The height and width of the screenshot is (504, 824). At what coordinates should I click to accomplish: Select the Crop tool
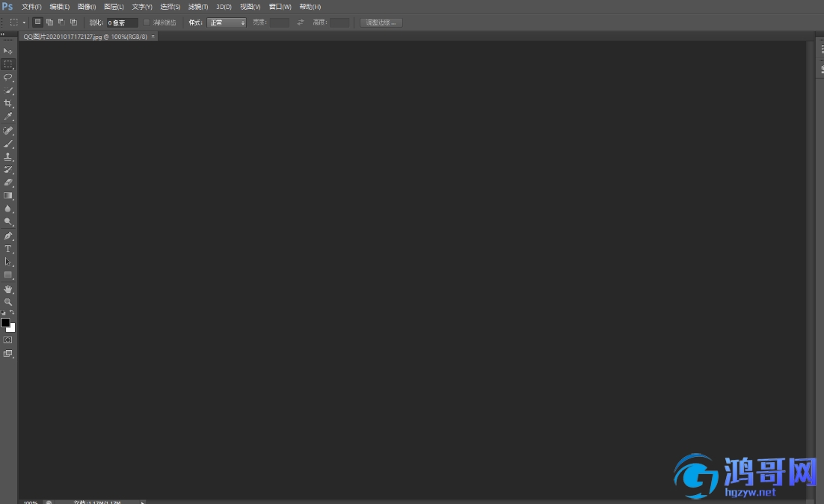[8, 103]
